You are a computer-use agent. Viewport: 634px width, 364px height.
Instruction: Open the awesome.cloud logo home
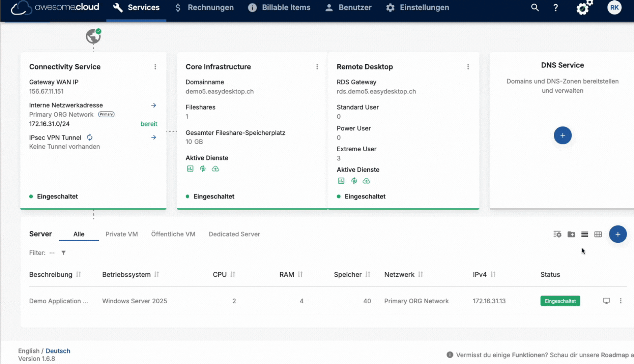pos(55,7)
